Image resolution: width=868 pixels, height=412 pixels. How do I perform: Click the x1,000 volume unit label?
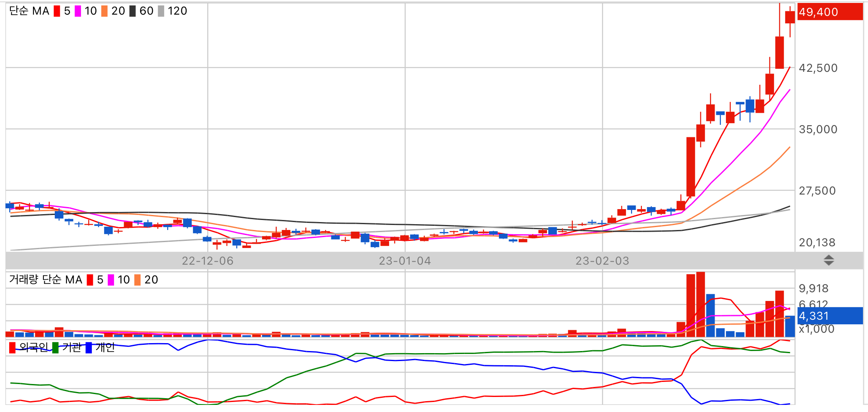point(817,329)
